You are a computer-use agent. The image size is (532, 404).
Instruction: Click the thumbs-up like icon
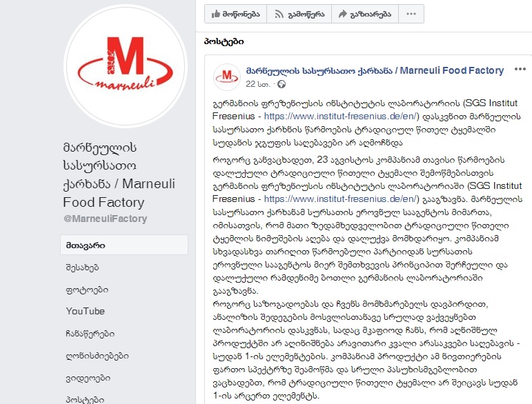[x=216, y=14]
